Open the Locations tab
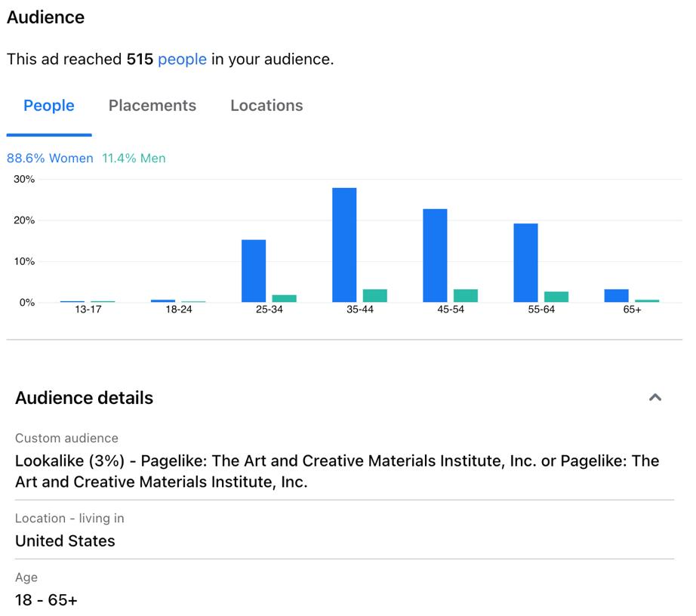 coord(266,106)
